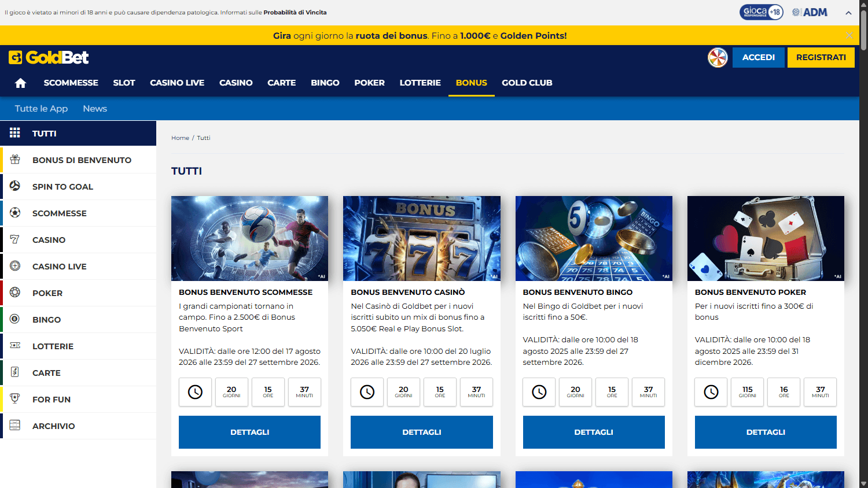Click clock icon on Bonus Benvenuto Casinò card
Viewport: 868px width, 488px height.
367,392
